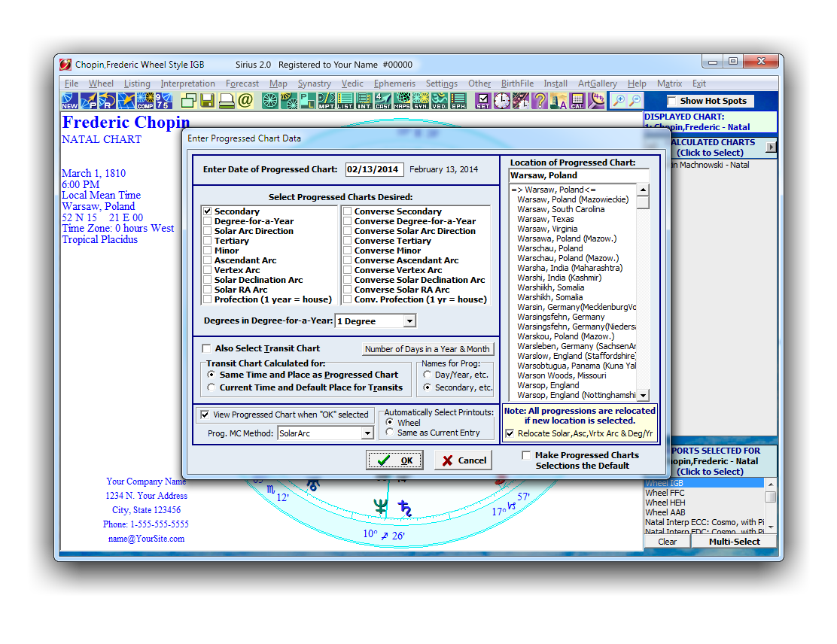
Task: Choose Day/Year, etc. names option
Action: click(427, 375)
